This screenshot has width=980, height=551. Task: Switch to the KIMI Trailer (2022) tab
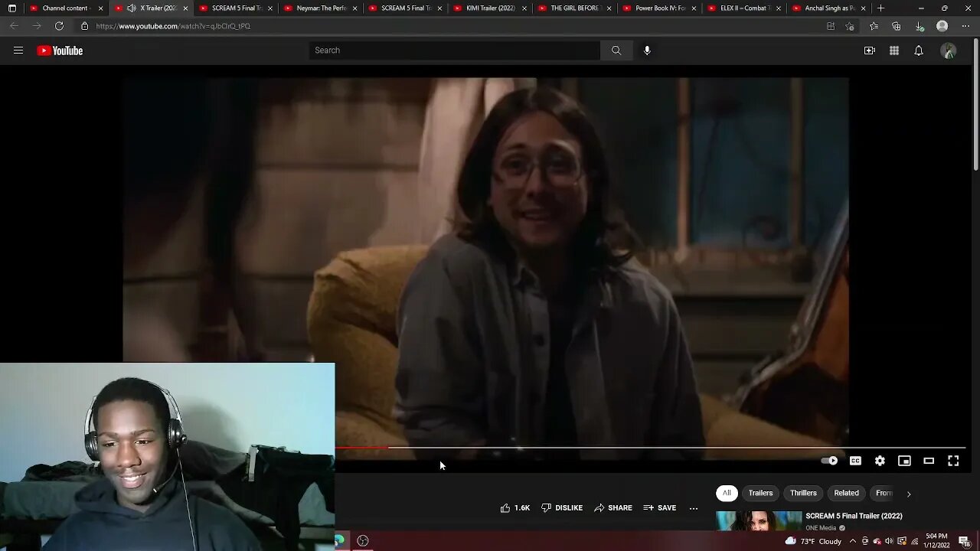coord(490,8)
